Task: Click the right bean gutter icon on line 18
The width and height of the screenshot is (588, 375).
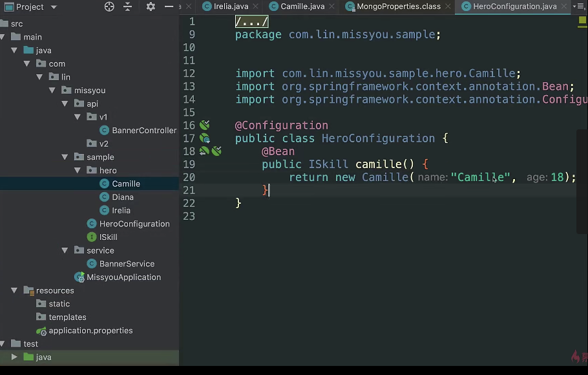Action: point(216,151)
